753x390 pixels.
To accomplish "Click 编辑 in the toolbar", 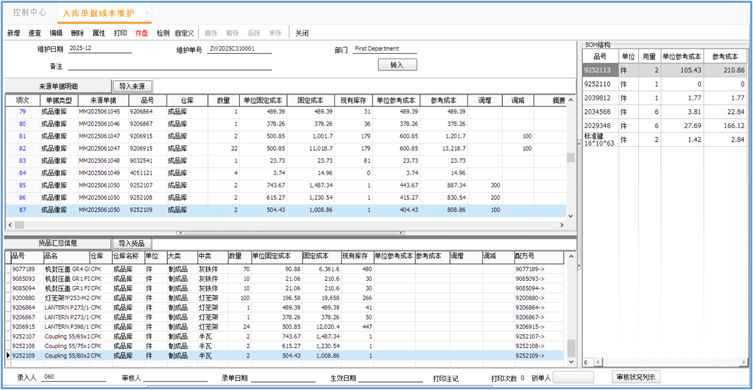I will click(56, 33).
